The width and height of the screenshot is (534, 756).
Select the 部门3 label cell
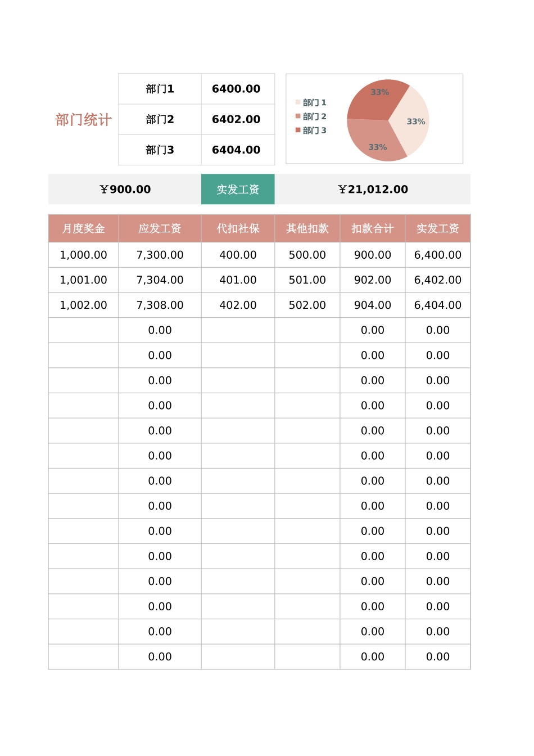[160, 150]
